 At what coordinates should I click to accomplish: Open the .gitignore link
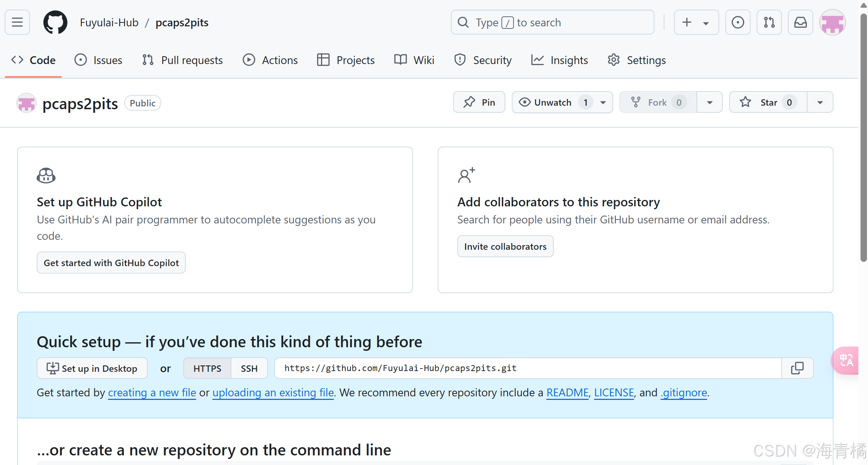coord(684,392)
